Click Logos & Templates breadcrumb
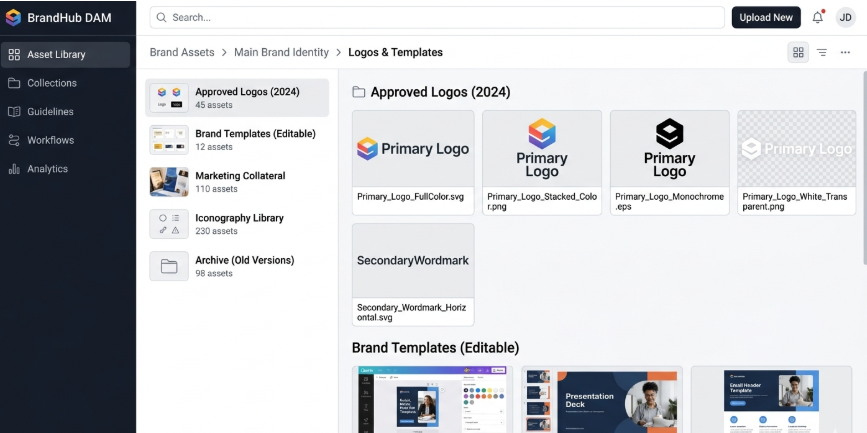The image size is (867, 433). point(395,53)
